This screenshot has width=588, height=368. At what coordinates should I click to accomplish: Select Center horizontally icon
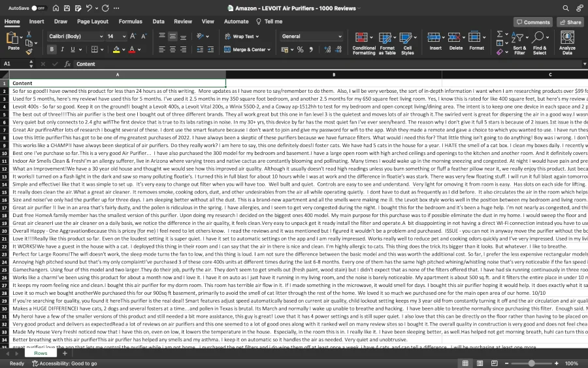point(172,49)
